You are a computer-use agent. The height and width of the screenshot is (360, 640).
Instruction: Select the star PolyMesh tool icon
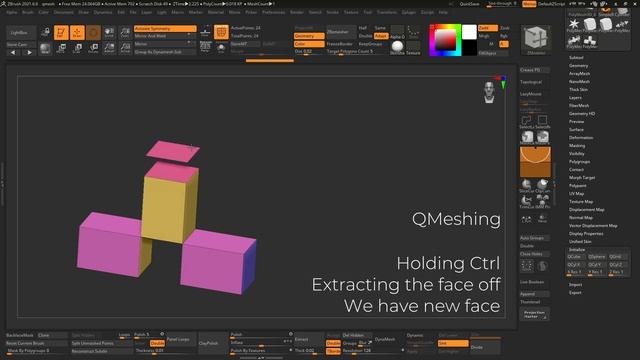574,24
